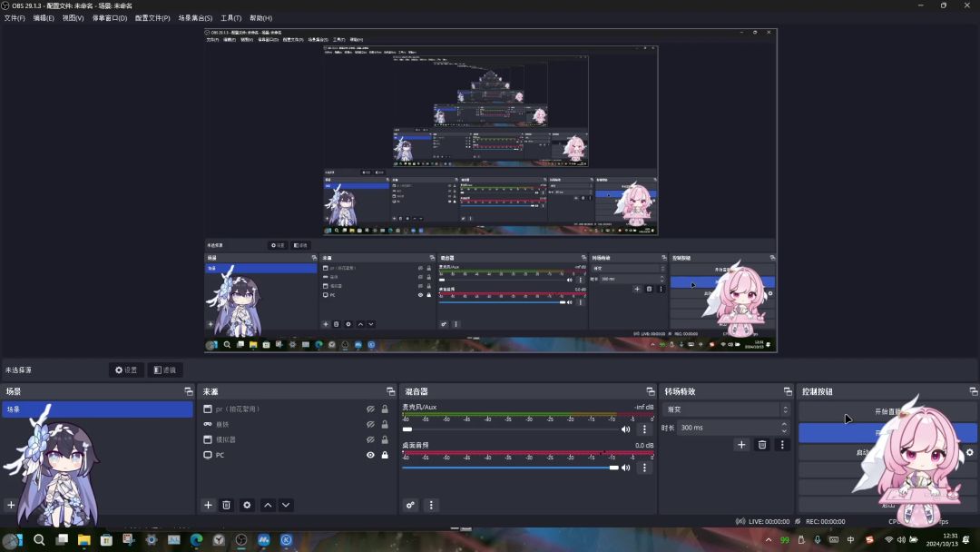The image size is (980, 552).
Task: Decrease the transition duration with down arrow
Action: [784, 431]
